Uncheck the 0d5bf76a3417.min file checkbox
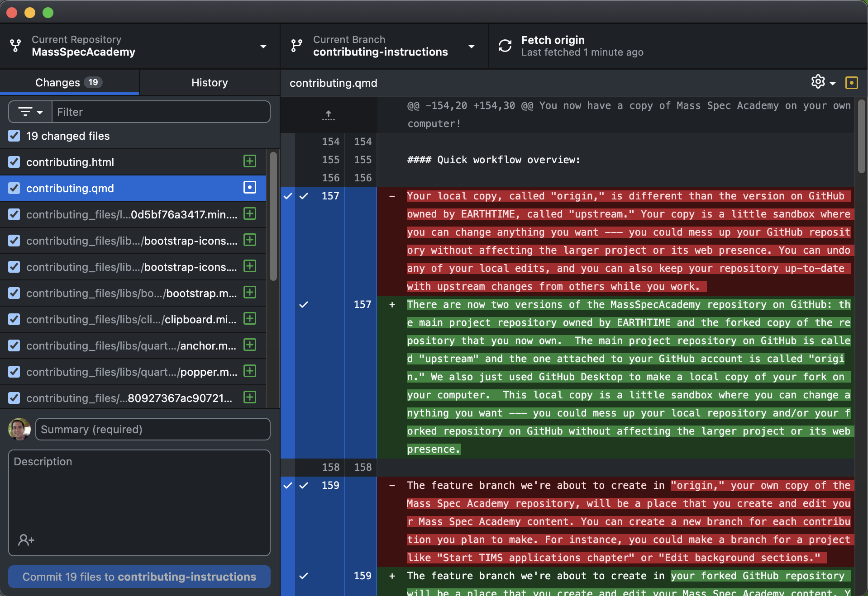This screenshot has height=596, width=868. [x=14, y=214]
